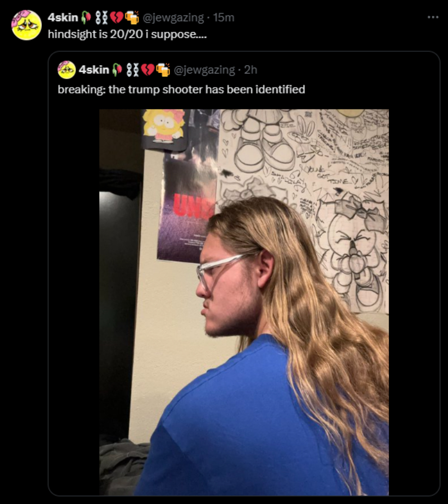448x504 pixels.
Task: Open the 2h timestamp in the quoted tweet
Action: (x=251, y=70)
